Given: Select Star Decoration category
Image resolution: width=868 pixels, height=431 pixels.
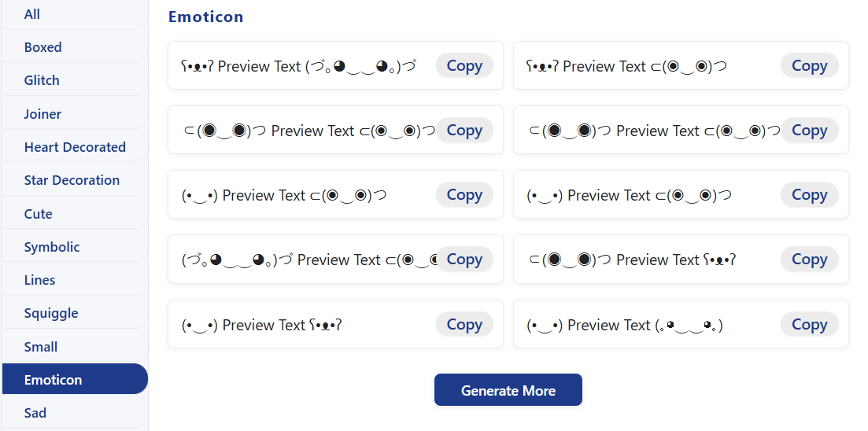Looking at the screenshot, I should click(75, 180).
